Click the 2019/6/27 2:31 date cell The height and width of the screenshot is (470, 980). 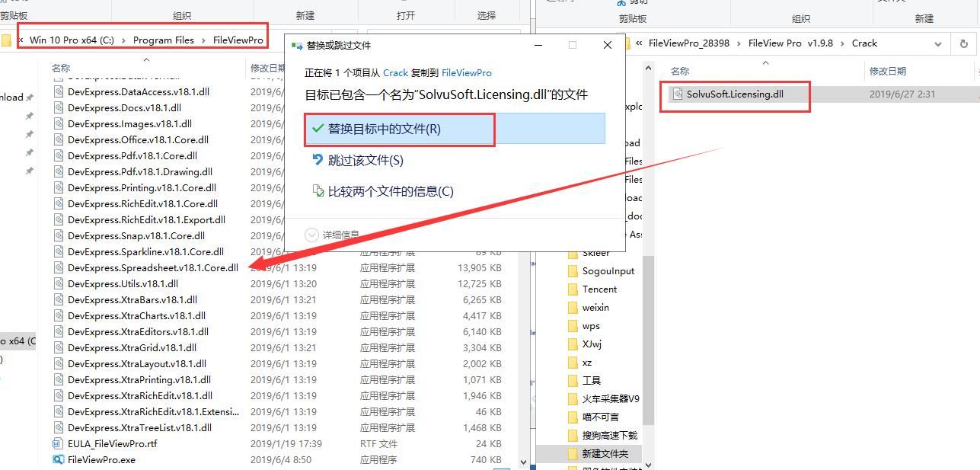tap(902, 94)
